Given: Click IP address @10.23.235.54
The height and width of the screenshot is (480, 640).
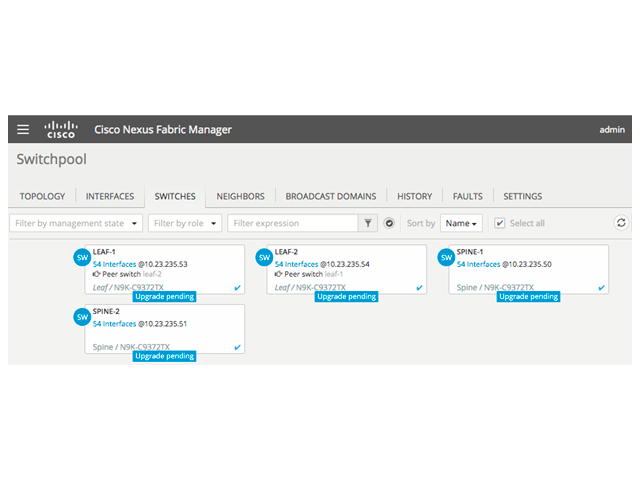Looking at the screenshot, I should (x=345, y=264).
